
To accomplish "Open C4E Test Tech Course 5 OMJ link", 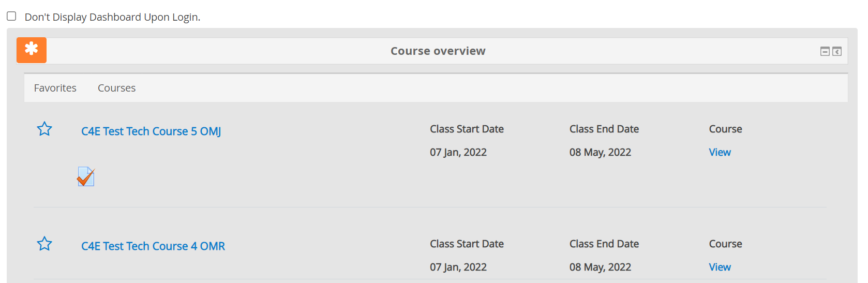I will click(x=151, y=131).
